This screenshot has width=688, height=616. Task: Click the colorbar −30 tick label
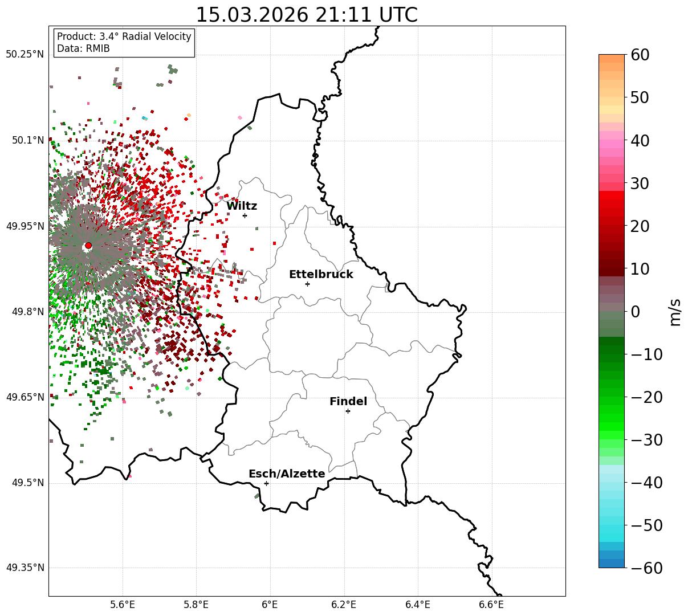pyautogui.click(x=646, y=440)
